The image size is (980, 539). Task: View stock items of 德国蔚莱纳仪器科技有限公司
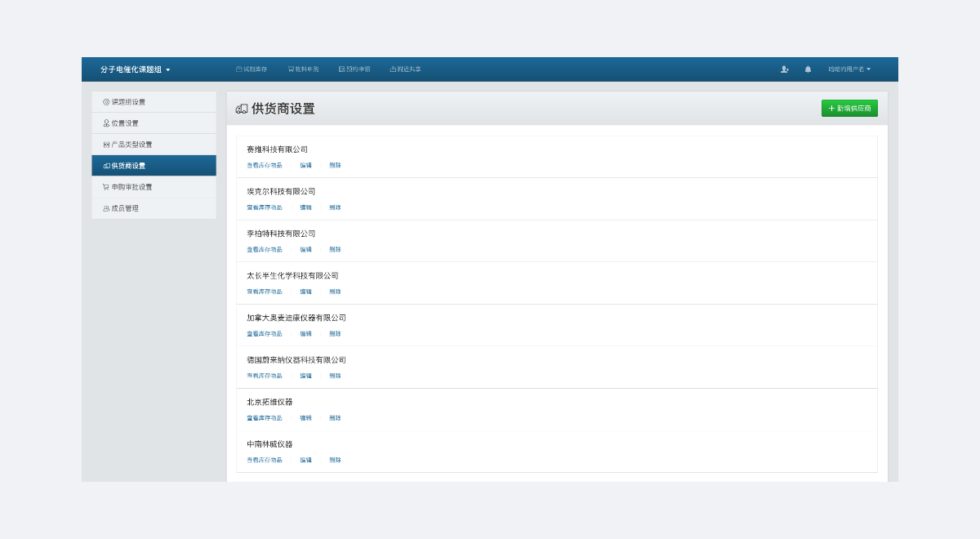coord(265,376)
